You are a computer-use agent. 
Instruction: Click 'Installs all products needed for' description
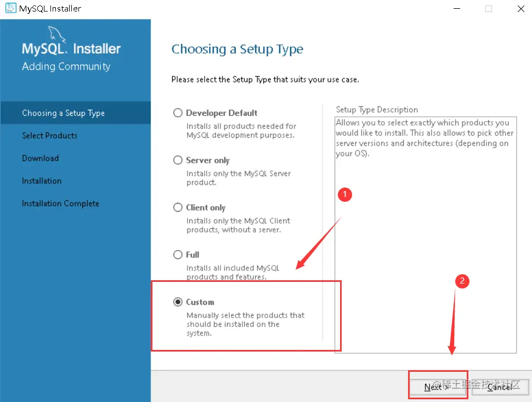pyautogui.click(x=241, y=131)
